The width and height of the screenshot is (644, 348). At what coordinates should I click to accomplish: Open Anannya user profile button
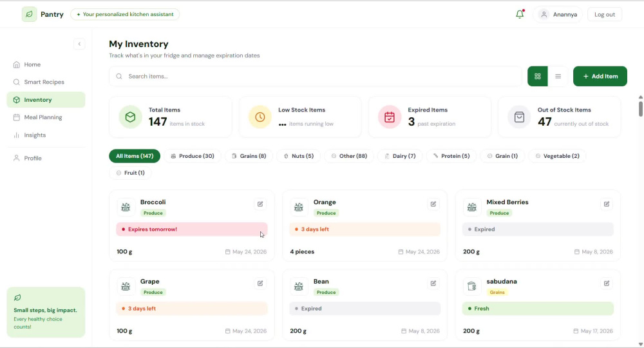coord(558,14)
